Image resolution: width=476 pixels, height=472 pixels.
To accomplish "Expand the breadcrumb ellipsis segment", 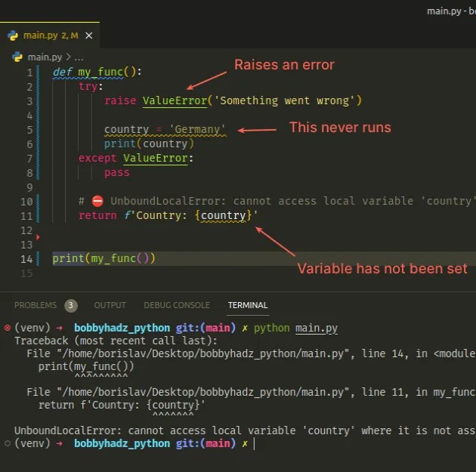I will click(79, 57).
